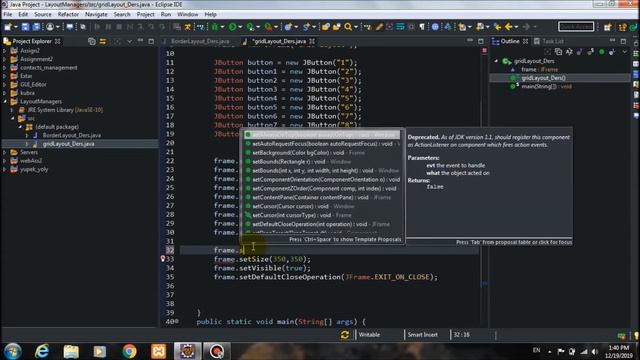Click the New file toolbar icon

8,27
